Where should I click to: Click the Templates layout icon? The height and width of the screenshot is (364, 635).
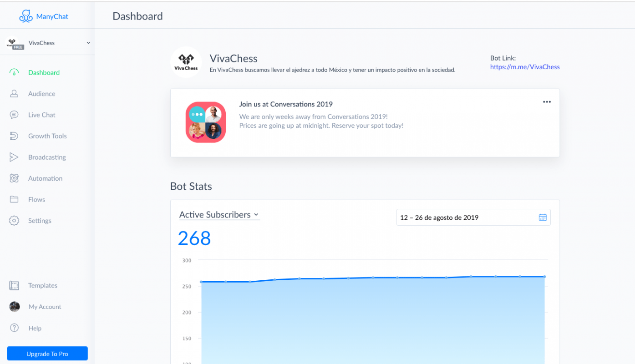(x=14, y=286)
